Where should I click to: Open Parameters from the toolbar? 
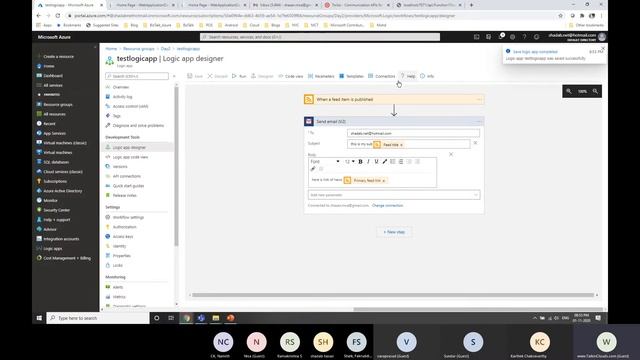click(x=321, y=76)
